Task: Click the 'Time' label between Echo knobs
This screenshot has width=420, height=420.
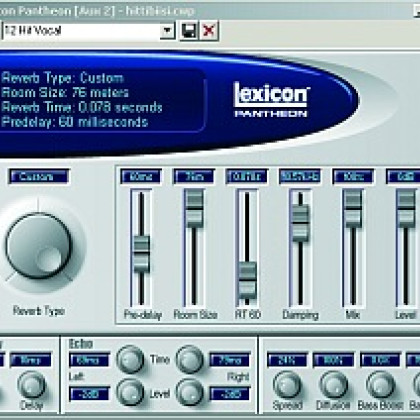Action: pyautogui.click(x=160, y=359)
